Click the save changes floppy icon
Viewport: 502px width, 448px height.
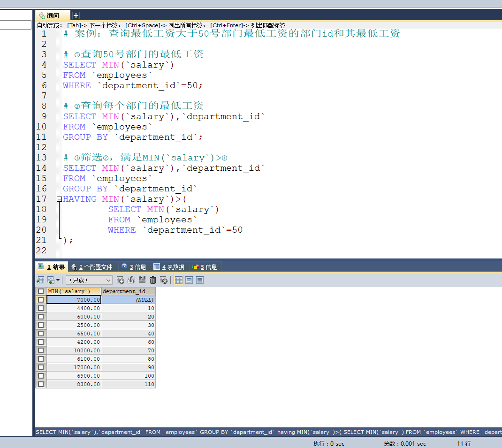click(x=142, y=280)
